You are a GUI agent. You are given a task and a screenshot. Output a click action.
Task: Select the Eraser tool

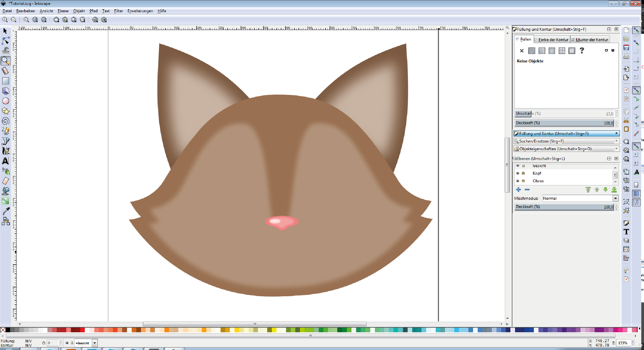[x=5, y=181]
